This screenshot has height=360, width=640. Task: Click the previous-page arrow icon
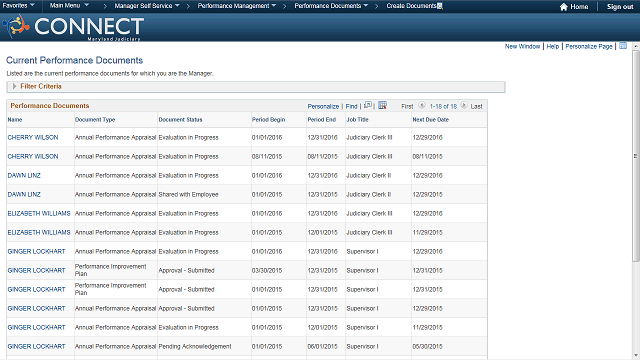coord(422,105)
